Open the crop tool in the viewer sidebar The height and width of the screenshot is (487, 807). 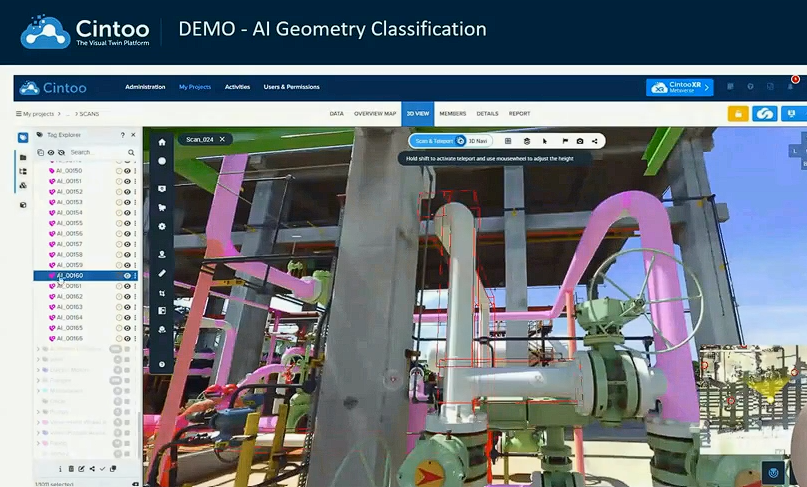point(162,293)
